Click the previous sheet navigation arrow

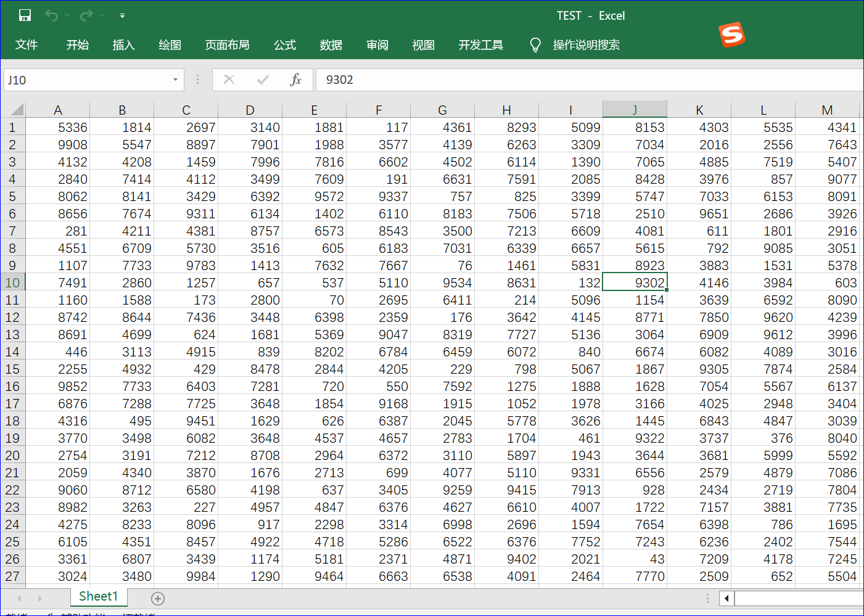point(20,598)
